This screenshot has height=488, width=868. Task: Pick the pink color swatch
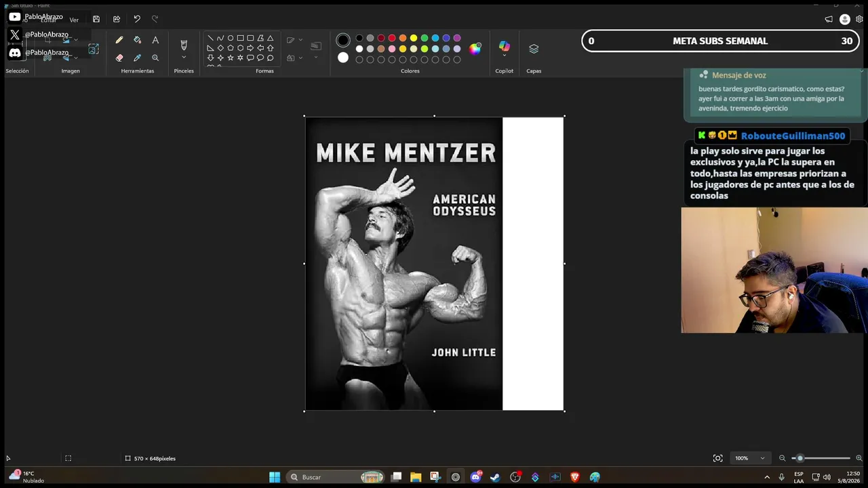click(392, 49)
